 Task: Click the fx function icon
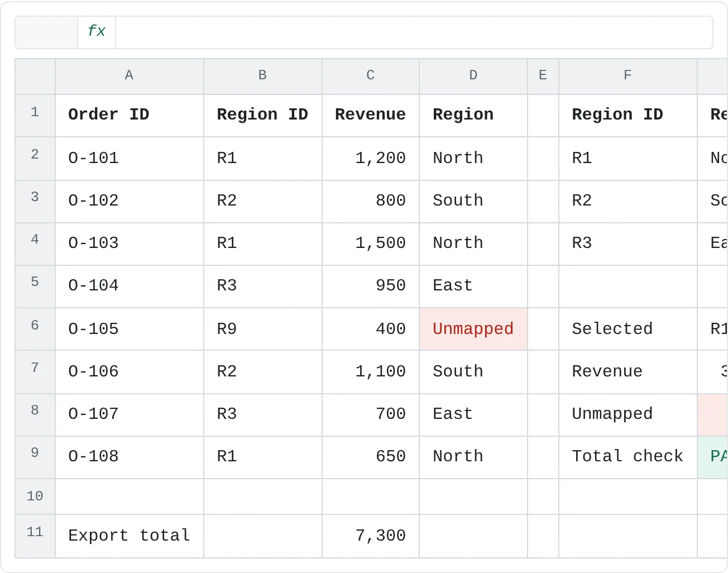click(x=97, y=32)
